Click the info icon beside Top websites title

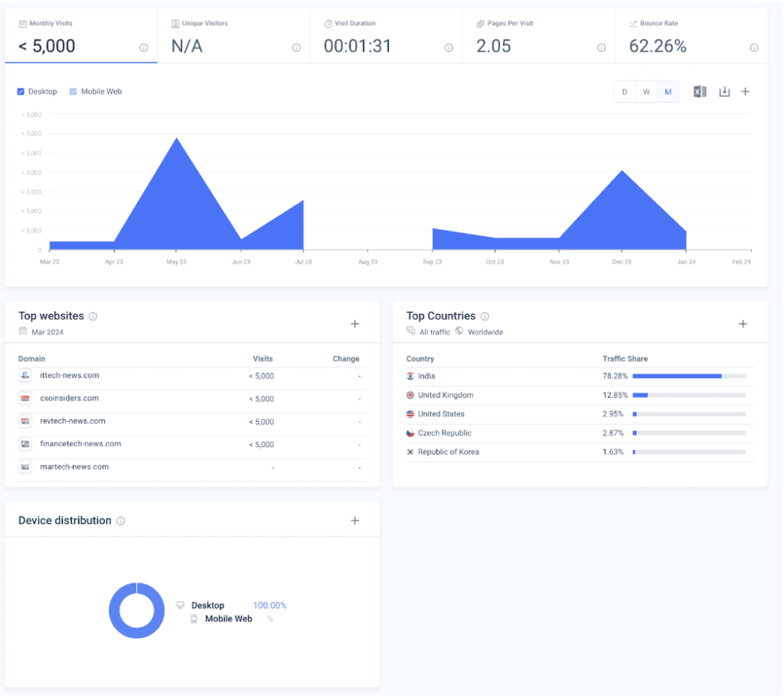[x=93, y=316]
